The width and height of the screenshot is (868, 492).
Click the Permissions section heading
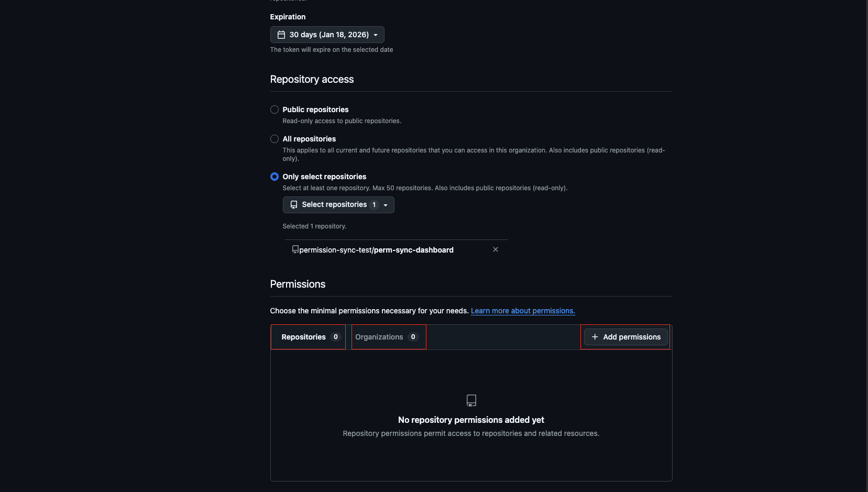point(298,284)
